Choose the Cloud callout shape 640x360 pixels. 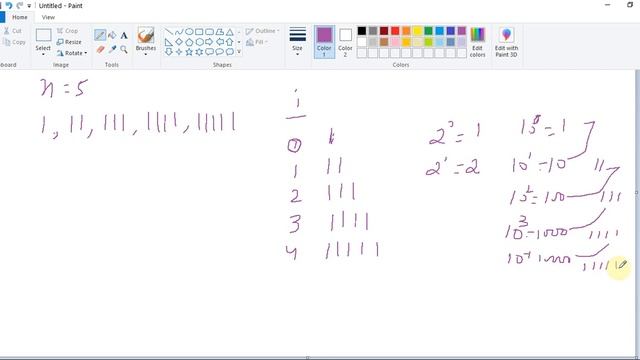pos(230,52)
